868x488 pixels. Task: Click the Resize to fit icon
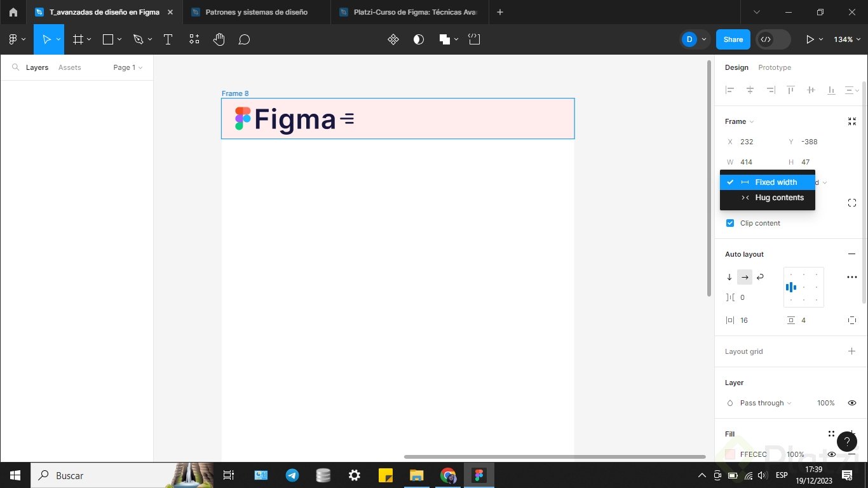click(852, 121)
